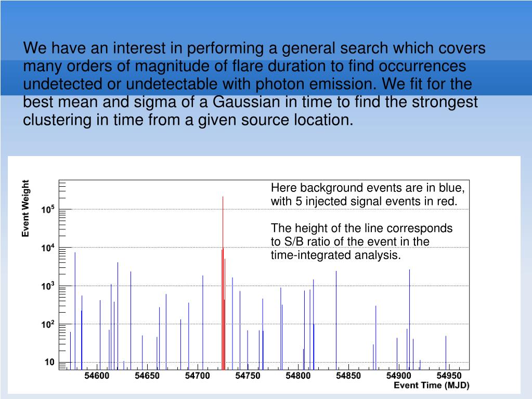
Task: Click the 10^2 y-axis label
Action: (48, 325)
